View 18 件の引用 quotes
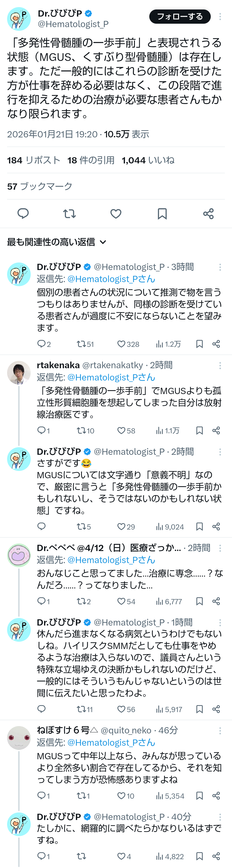Image resolution: width=232 pixels, height=868 pixels. pyautogui.click(x=91, y=160)
